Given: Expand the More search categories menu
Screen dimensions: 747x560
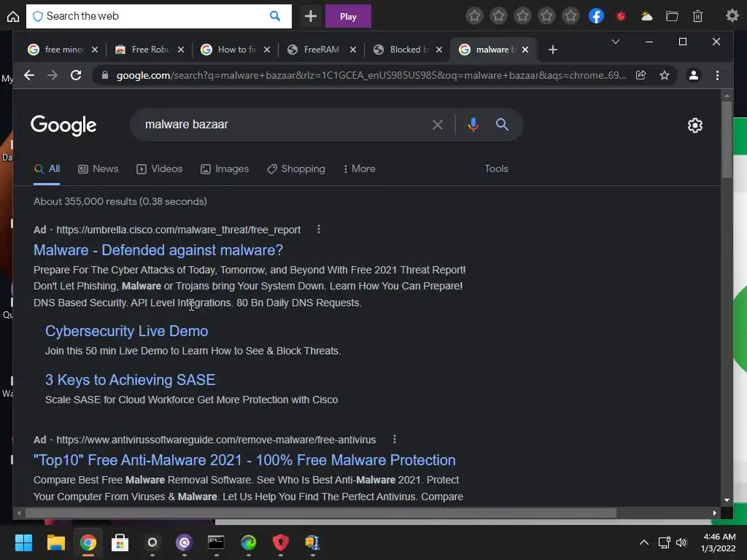Looking at the screenshot, I should coord(359,169).
